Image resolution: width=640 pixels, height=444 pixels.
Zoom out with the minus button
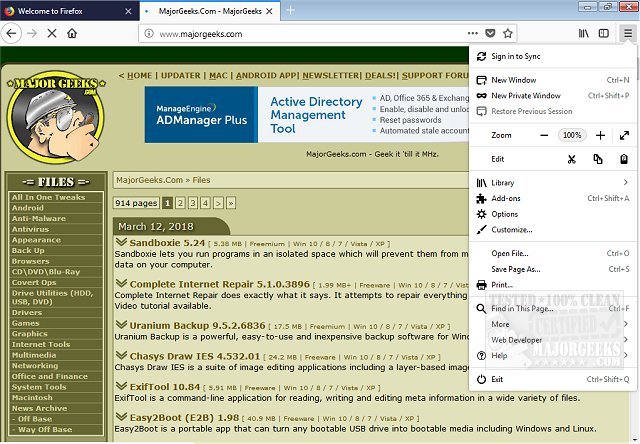pyautogui.click(x=544, y=135)
